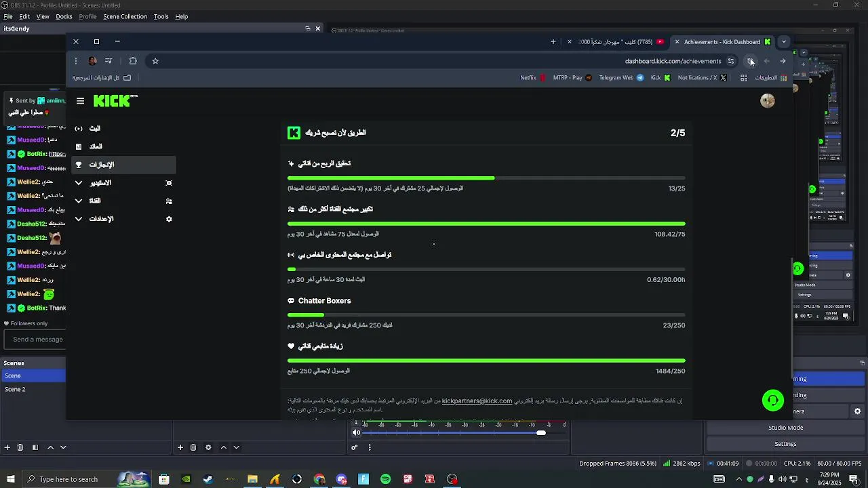
Task: Open the MTRP - Play bookmark
Action: click(572, 78)
